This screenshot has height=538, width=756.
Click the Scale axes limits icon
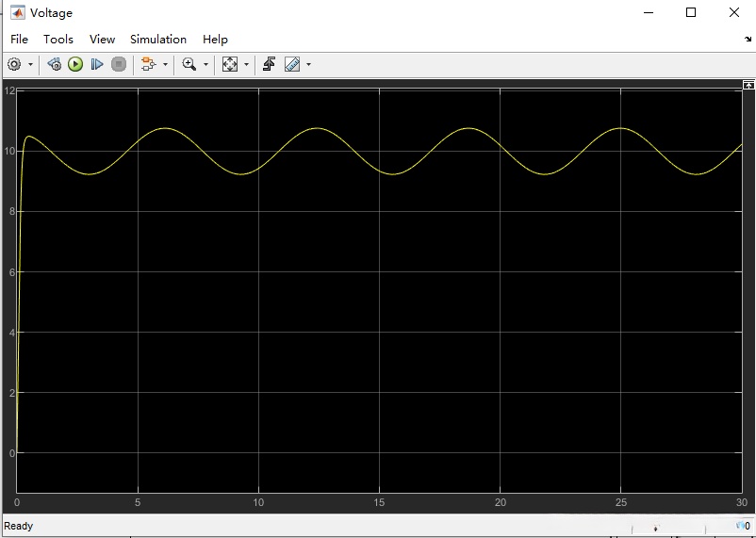(230, 64)
